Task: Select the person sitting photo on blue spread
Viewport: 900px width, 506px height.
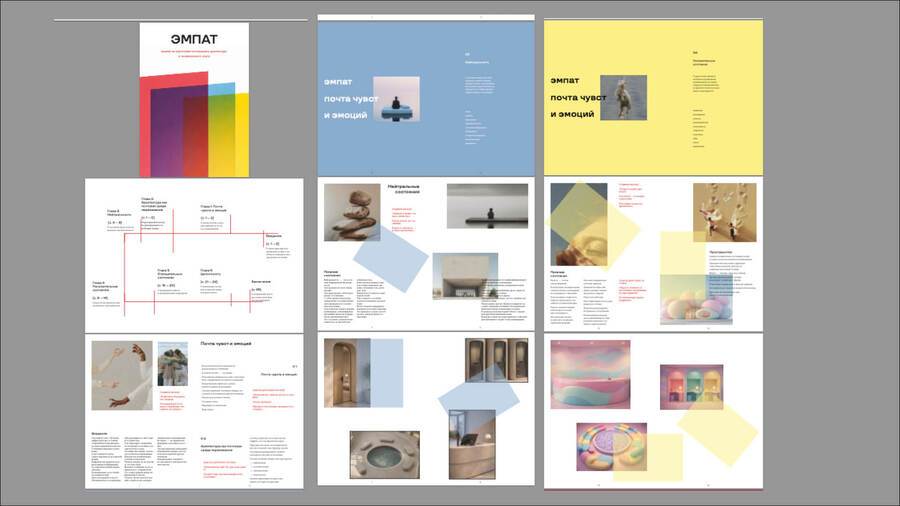Action: tap(396, 99)
